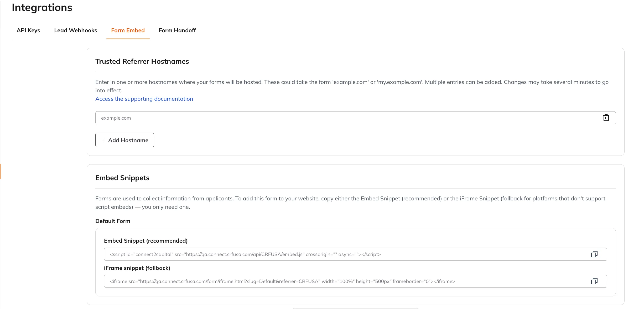Click the iFrame snippet (fallback) label

tap(137, 268)
